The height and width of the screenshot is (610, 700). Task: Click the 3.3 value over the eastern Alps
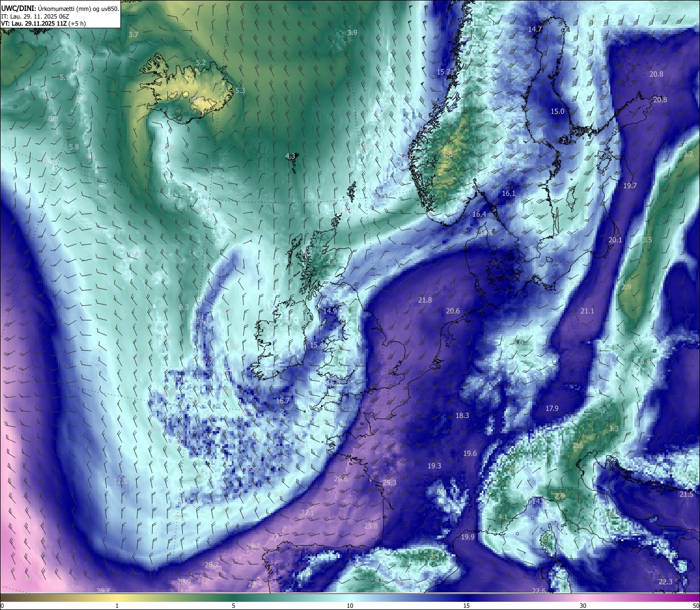(614, 428)
